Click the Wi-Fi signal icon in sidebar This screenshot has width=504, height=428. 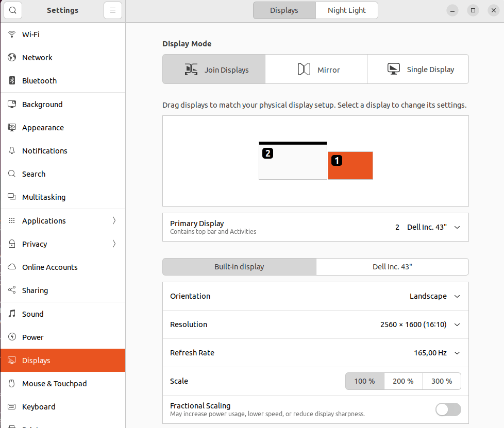[12, 34]
